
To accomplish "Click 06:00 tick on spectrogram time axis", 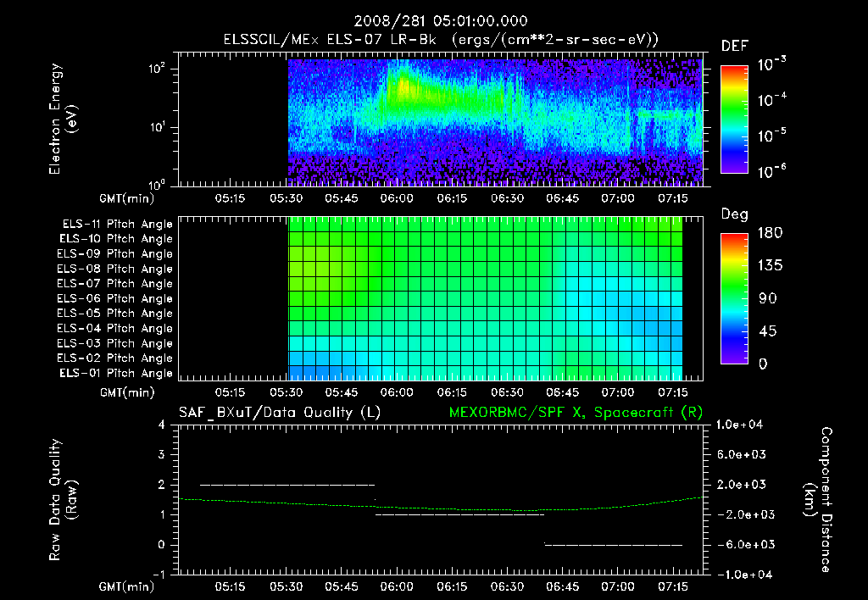I will point(397,198).
